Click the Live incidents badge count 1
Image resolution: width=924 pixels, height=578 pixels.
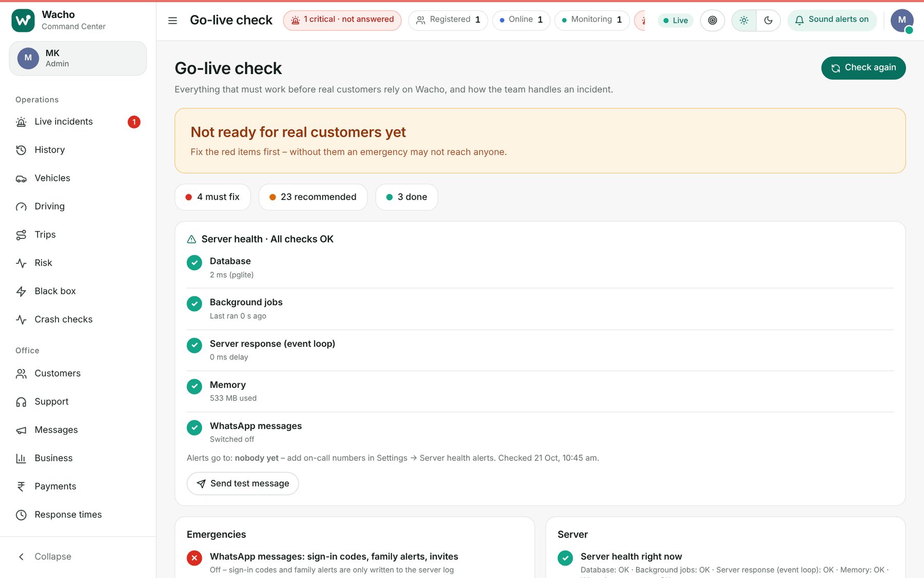click(134, 122)
